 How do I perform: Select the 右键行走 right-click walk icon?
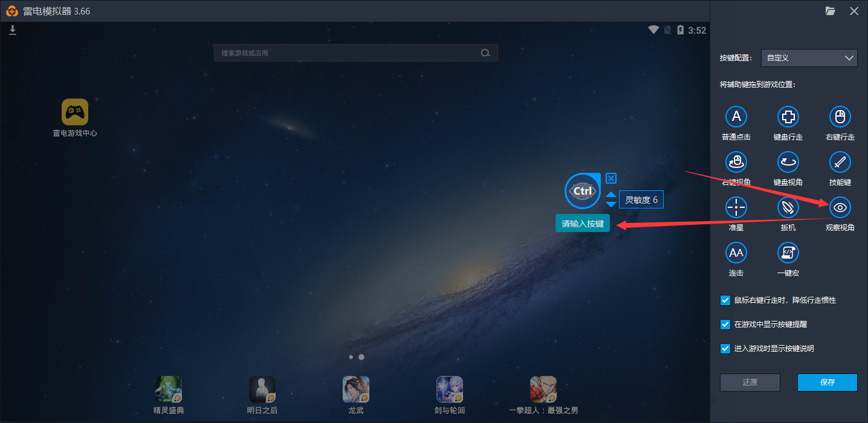pyautogui.click(x=840, y=117)
